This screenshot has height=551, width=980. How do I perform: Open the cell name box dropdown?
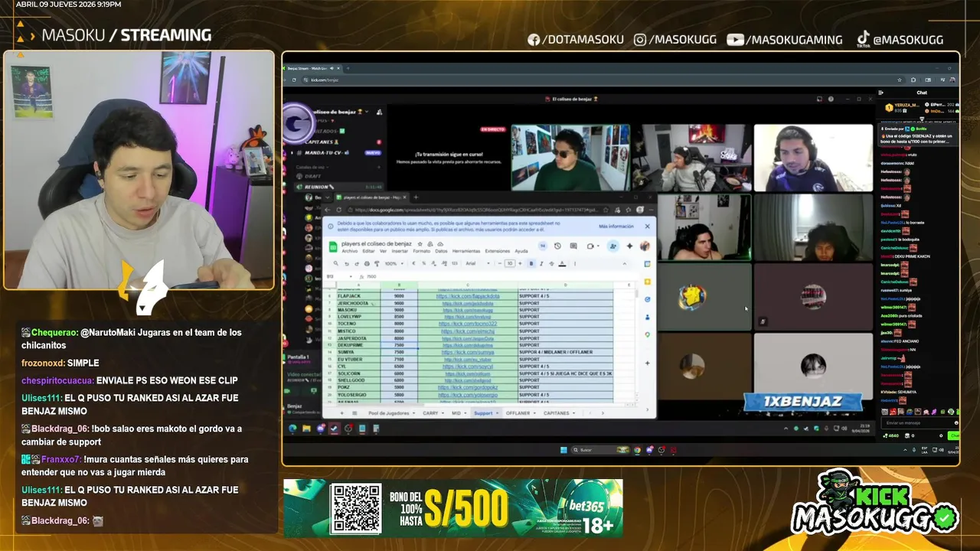[351, 276]
